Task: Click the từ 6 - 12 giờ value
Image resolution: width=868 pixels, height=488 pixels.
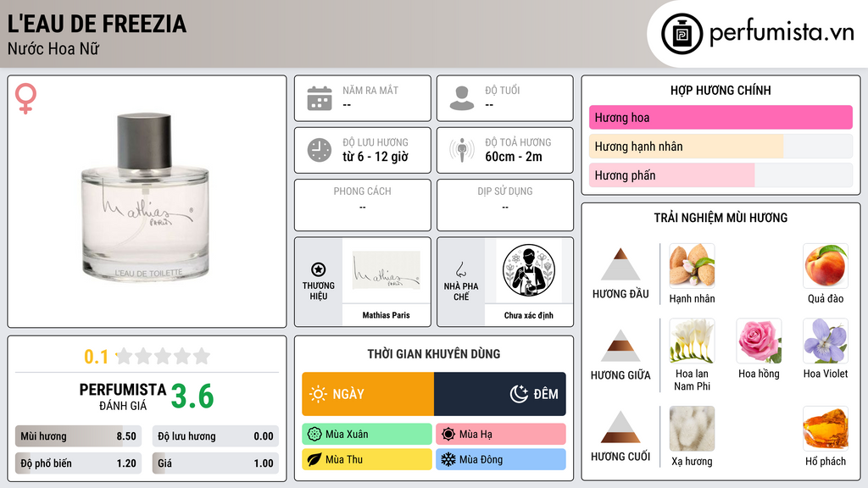Action: pyautogui.click(x=376, y=157)
